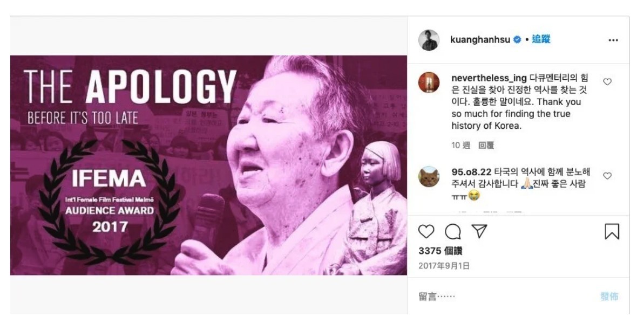Open kuanghanhsu profile avatar
The height and width of the screenshot is (324, 644).
(429, 40)
